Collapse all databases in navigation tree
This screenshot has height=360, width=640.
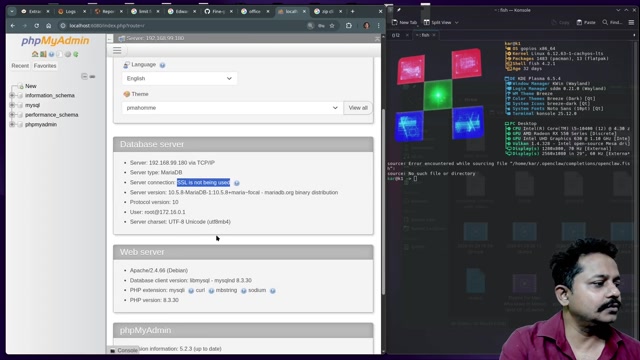(84, 76)
